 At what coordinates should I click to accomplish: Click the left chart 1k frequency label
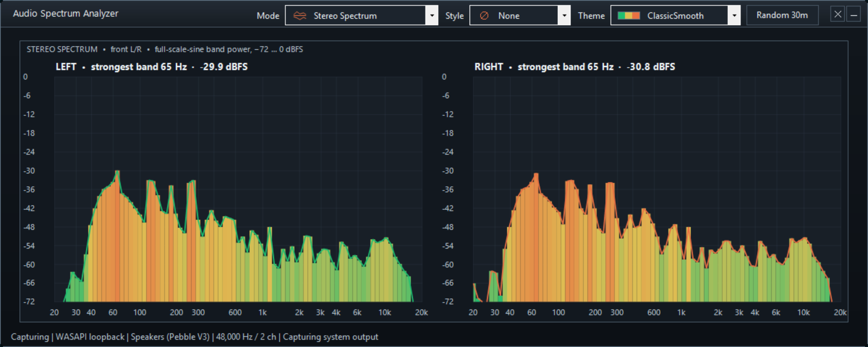[262, 313]
